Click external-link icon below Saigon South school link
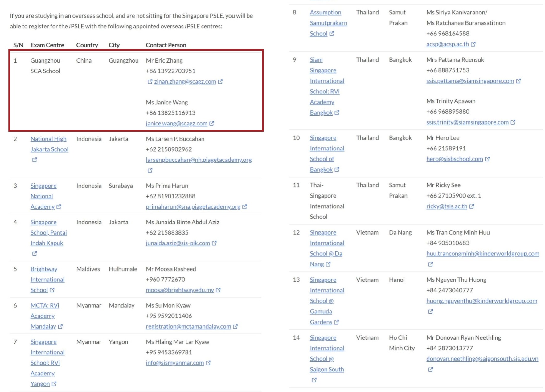 314,380
